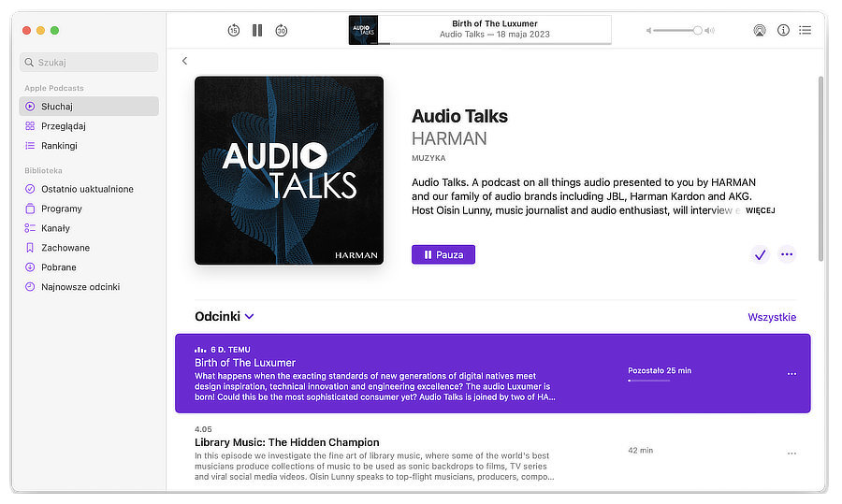842x504 pixels.
Task: Open Rankingi in the sidebar
Action: pos(89,146)
